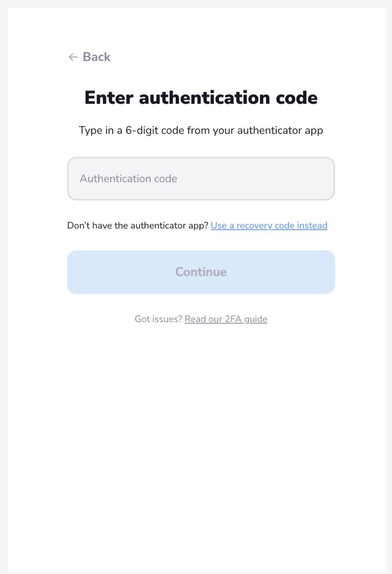Focus the Authentication code input field
Viewport: 392px width, 574px height.
pos(201,179)
